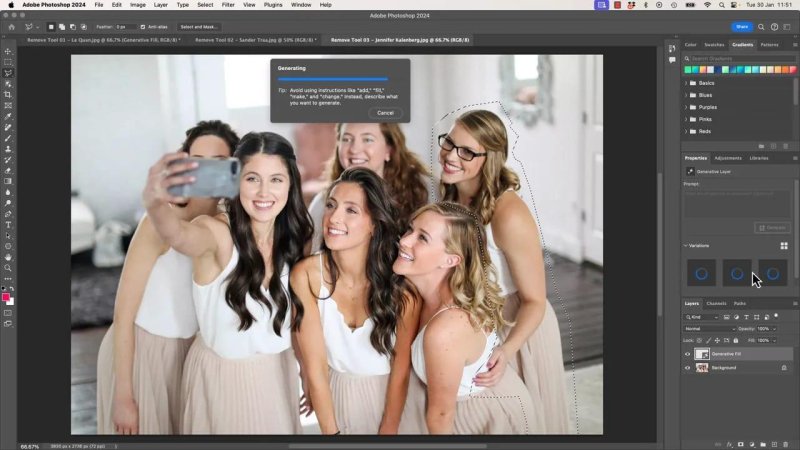The image size is (800, 450).
Task: Select the Object Selection tool
Action: (8, 84)
